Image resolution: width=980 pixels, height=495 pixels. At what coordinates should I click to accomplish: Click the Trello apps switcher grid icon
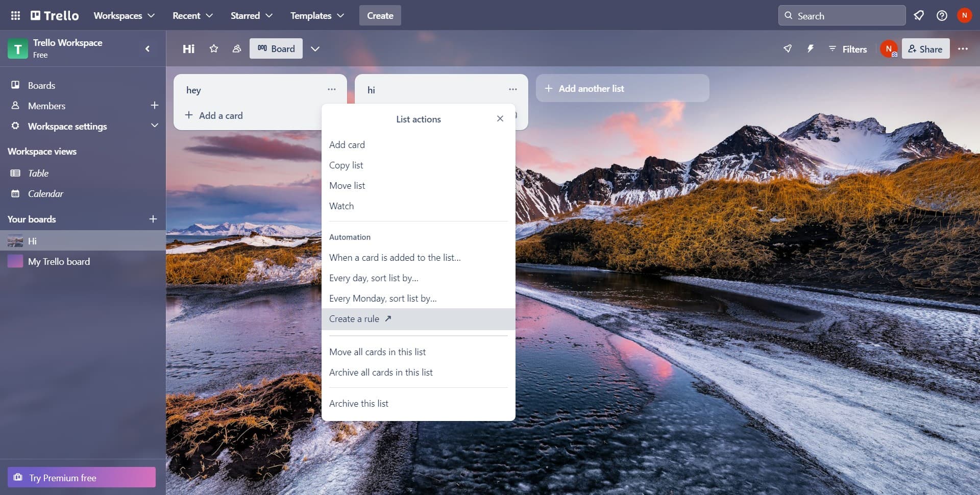pos(15,15)
